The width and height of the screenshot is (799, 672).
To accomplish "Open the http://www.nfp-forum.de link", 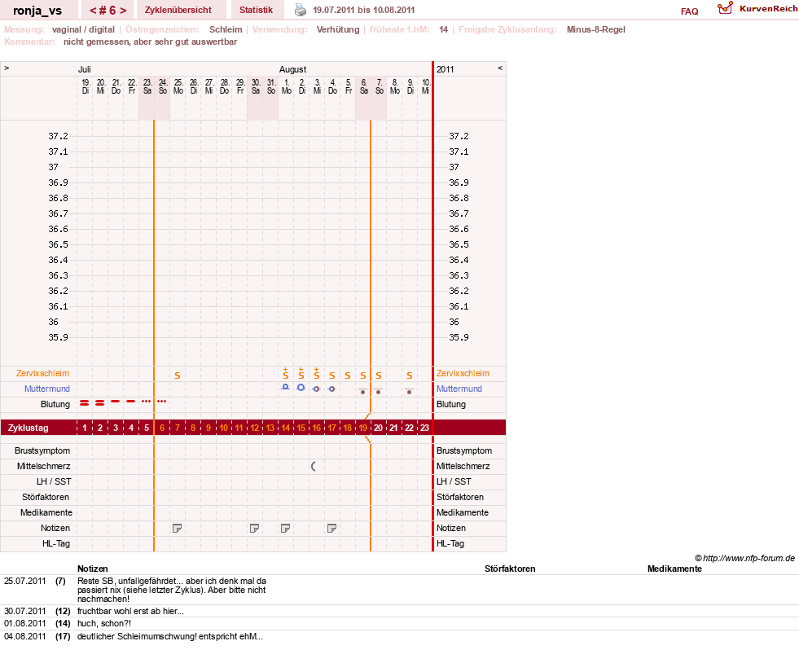I will click(x=749, y=558).
